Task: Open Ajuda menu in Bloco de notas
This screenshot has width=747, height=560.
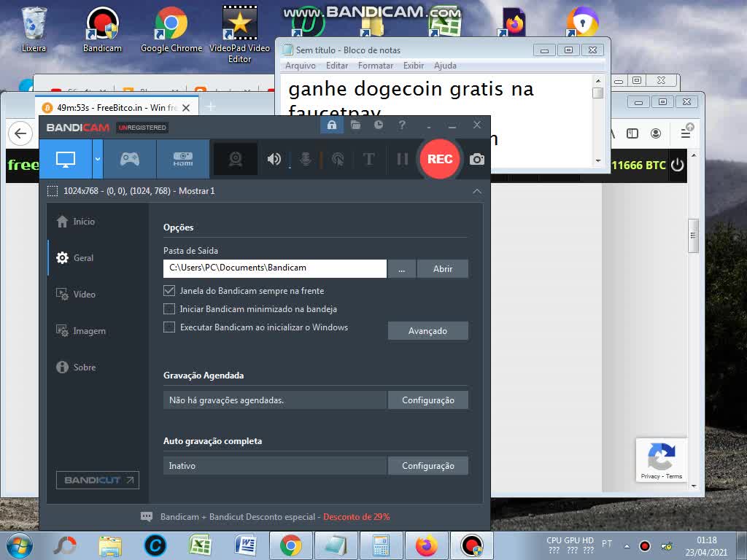Action: (445, 66)
